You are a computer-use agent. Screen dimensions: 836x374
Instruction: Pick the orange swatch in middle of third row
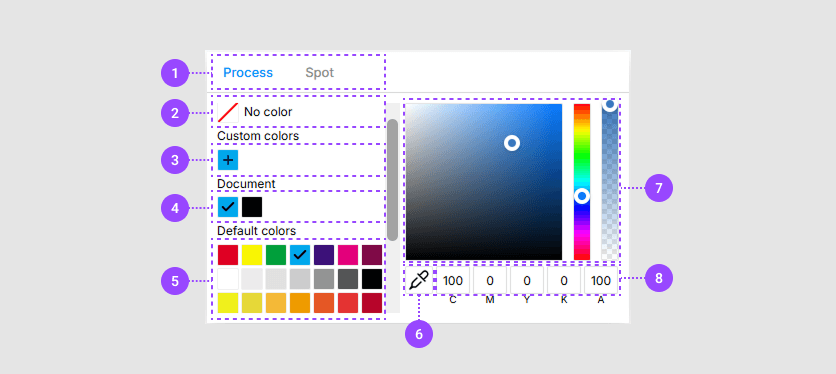point(300,303)
